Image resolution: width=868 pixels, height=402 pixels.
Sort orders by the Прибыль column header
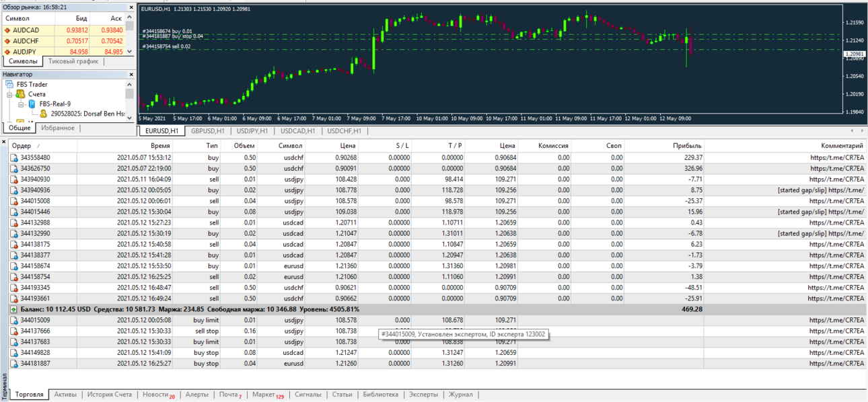click(x=664, y=146)
